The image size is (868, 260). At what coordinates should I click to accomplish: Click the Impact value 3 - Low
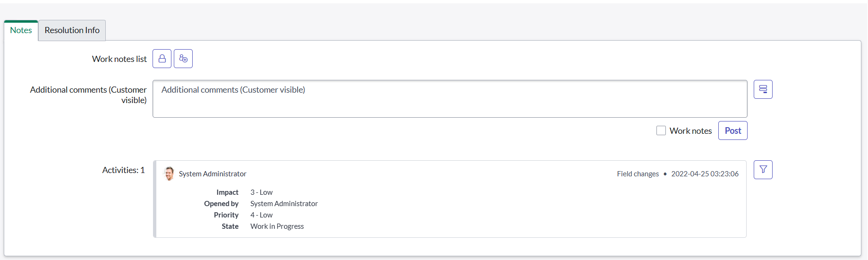[x=261, y=192]
